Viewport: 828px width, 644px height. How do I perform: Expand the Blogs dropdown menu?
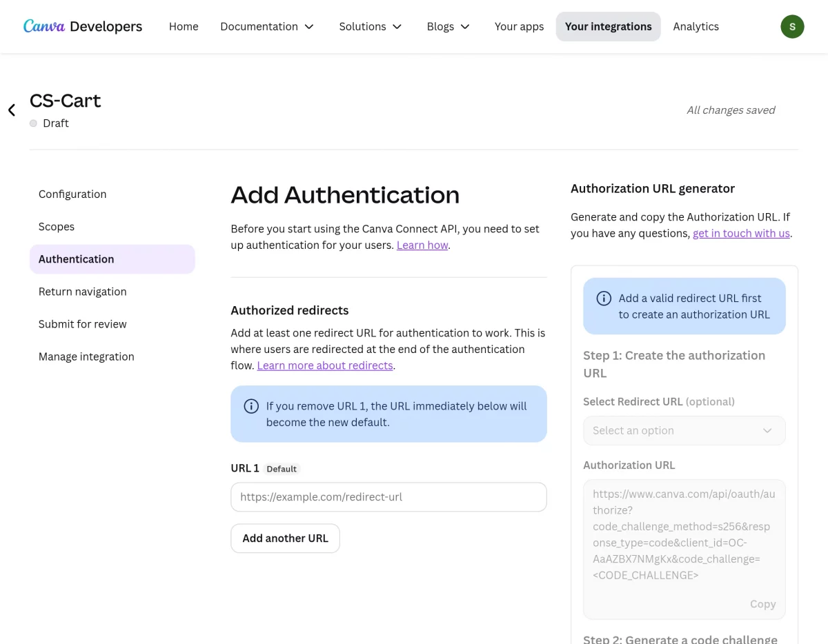pyautogui.click(x=448, y=26)
